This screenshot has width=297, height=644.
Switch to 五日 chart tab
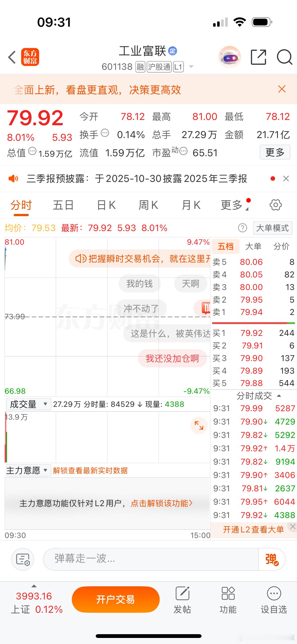tap(63, 205)
